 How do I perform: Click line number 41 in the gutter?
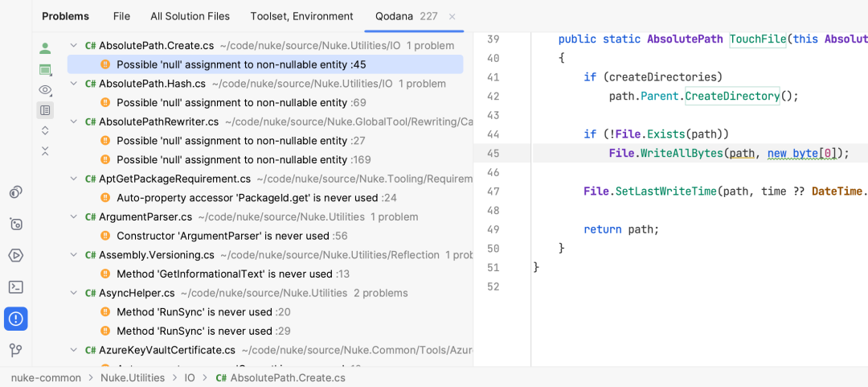(x=493, y=77)
